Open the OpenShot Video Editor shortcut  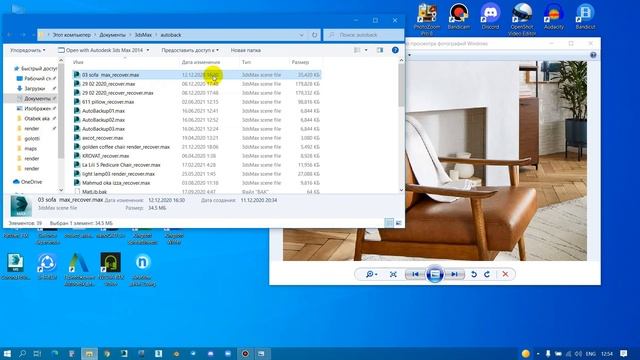[522, 18]
